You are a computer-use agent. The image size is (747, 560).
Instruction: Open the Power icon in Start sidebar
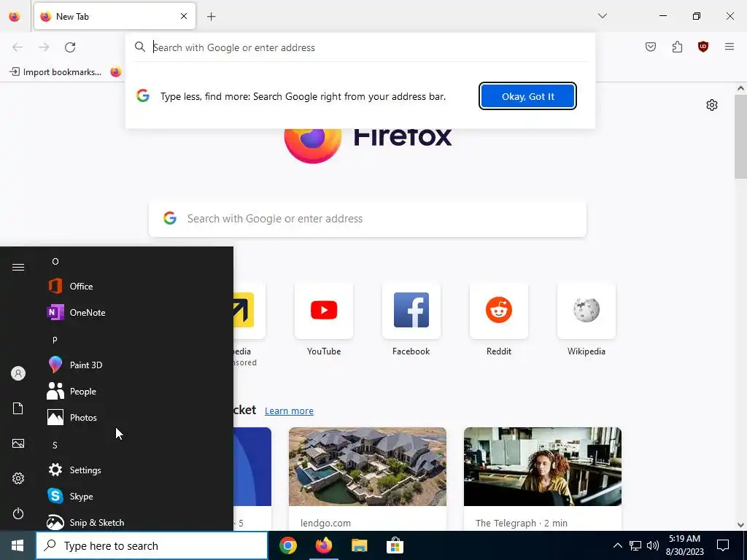[x=18, y=513]
